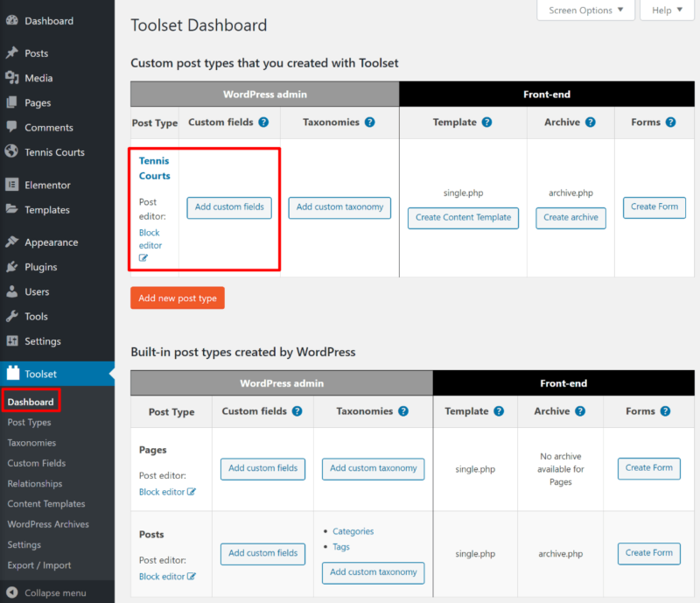This screenshot has height=603, width=700.
Task: Click the Elementor icon
Action: pos(12,185)
